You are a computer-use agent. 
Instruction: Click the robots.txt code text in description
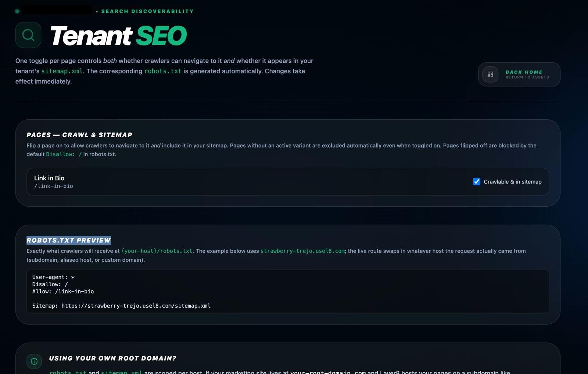pos(163,71)
